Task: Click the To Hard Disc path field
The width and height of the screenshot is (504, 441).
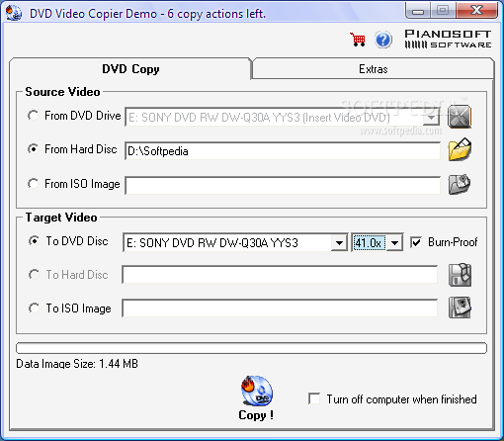Action: click(x=280, y=275)
